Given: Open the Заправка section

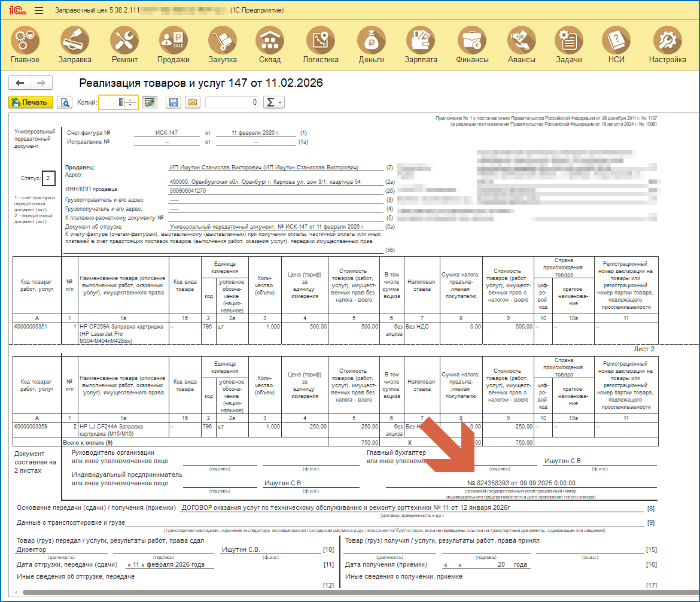Looking at the screenshot, I should pos(75,45).
